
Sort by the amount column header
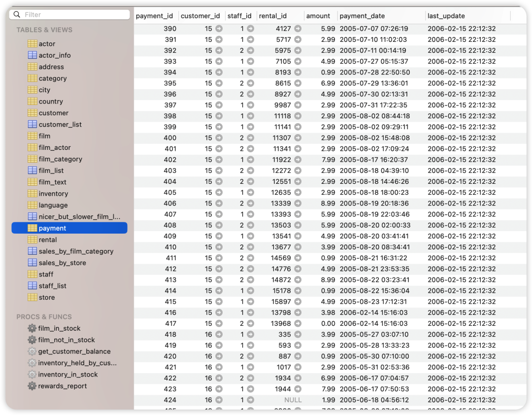[x=318, y=16]
